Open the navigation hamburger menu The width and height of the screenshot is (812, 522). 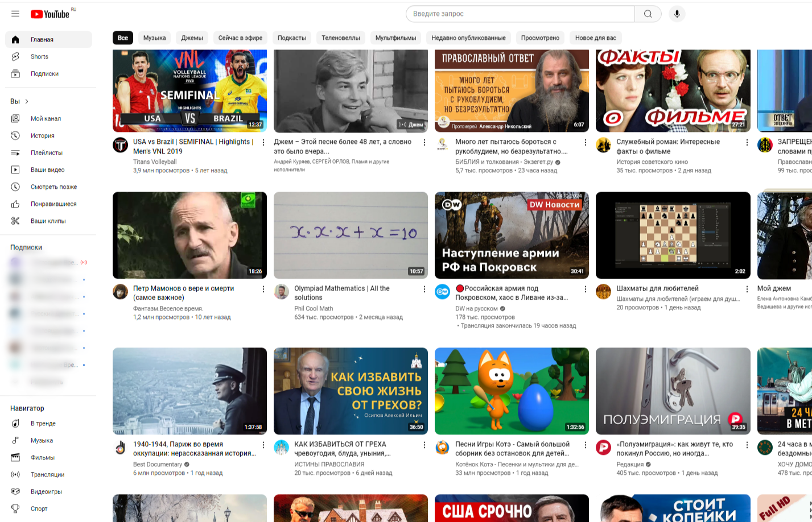(x=15, y=14)
